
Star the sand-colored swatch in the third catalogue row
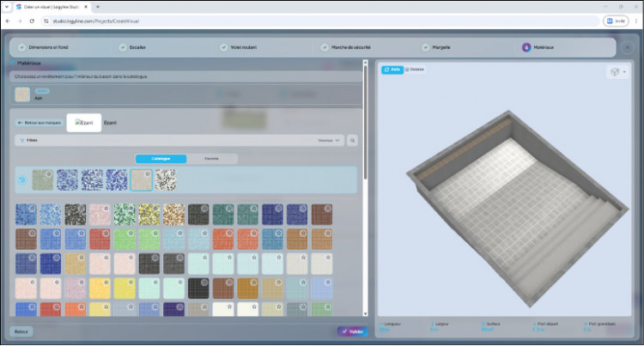click(82, 258)
